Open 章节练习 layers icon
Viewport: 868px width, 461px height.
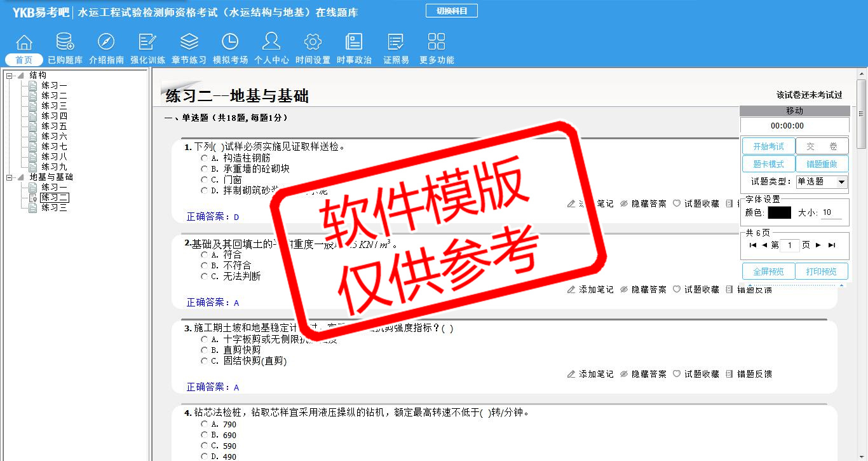[189, 43]
